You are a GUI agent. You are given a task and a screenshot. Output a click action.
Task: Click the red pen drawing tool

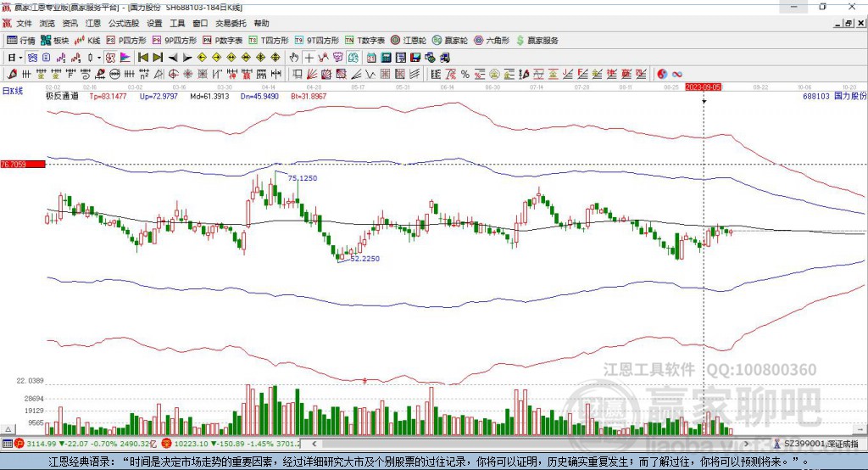point(12,74)
